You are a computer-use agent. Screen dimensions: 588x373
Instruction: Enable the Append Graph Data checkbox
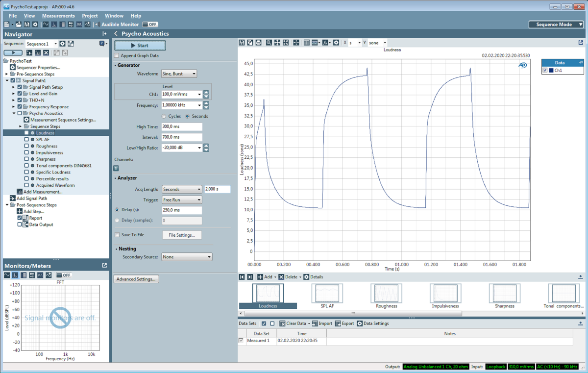pos(117,55)
